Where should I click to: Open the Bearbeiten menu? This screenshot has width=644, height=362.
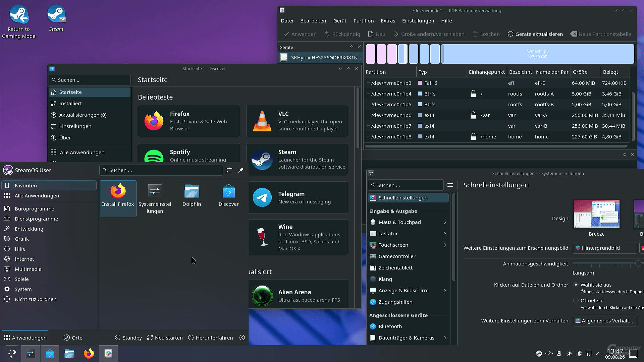(x=313, y=21)
